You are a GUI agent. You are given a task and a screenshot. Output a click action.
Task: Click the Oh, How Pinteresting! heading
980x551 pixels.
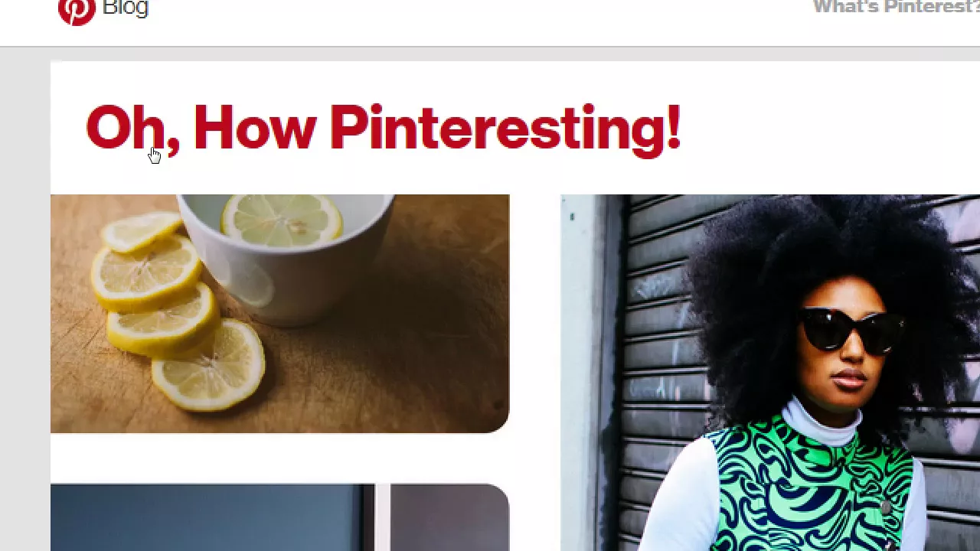coord(383,130)
